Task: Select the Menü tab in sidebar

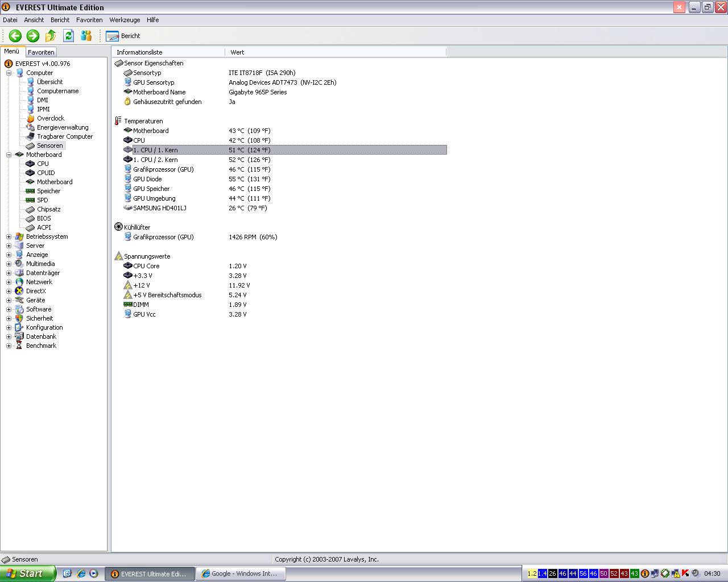Action: [x=12, y=51]
